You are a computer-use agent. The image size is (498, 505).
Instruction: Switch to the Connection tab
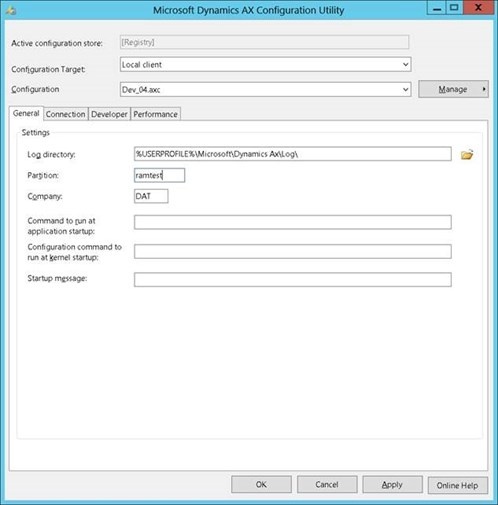click(x=65, y=114)
